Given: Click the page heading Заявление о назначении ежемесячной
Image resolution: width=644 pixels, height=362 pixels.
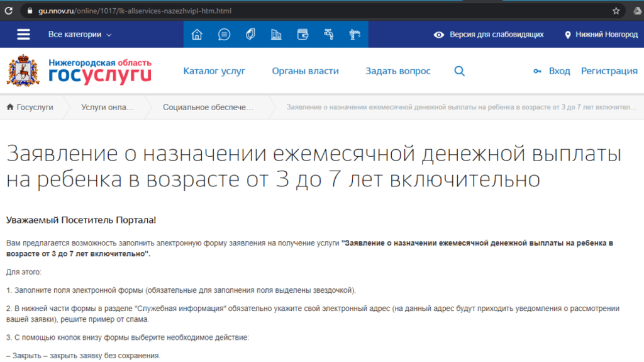Looking at the screenshot, I should tap(314, 166).
